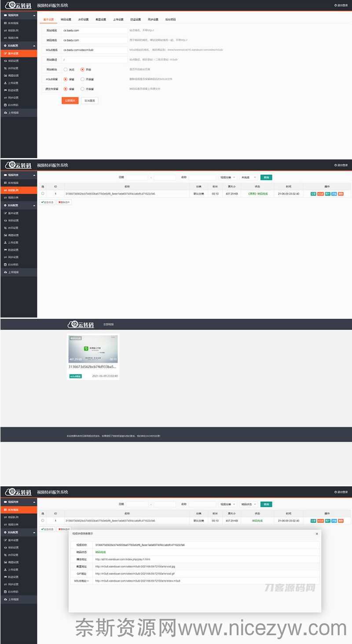On the queue page, click 所有视频 sidebar icon
Screen dimensions: 352x644
tap(5, 182)
